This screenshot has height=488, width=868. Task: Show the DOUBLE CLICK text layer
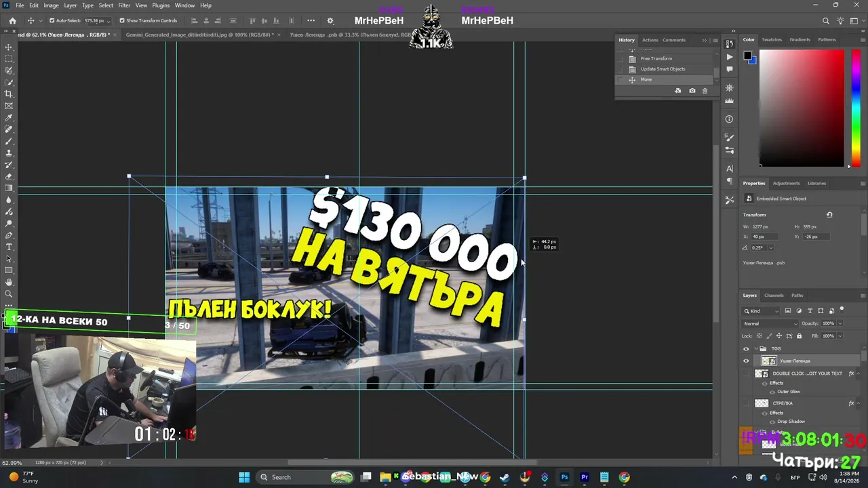(746, 373)
